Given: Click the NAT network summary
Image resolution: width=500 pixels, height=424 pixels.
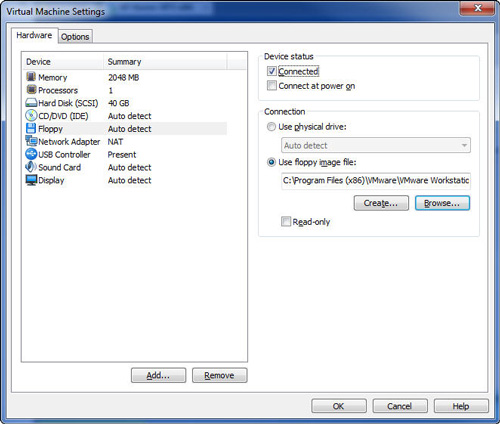Looking at the screenshot, I should 115,142.
